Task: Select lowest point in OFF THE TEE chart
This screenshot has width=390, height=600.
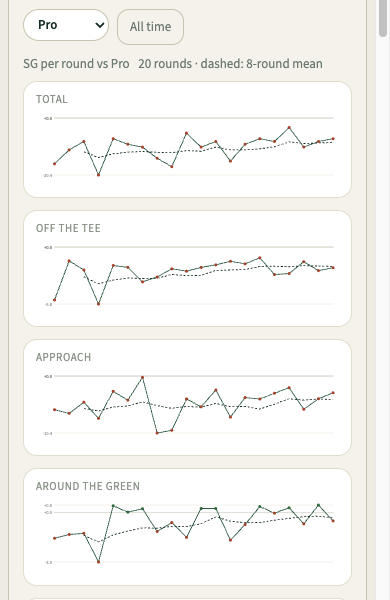Action: click(98, 304)
